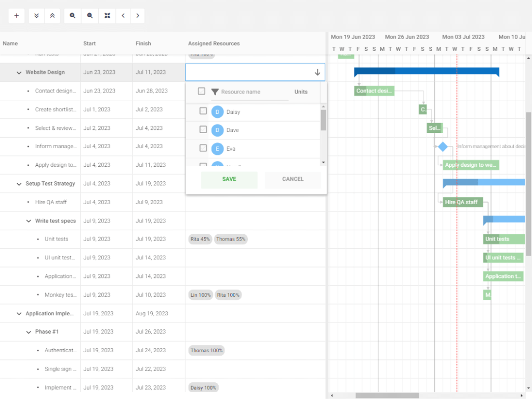Click Daisy's avatar icon

click(218, 112)
